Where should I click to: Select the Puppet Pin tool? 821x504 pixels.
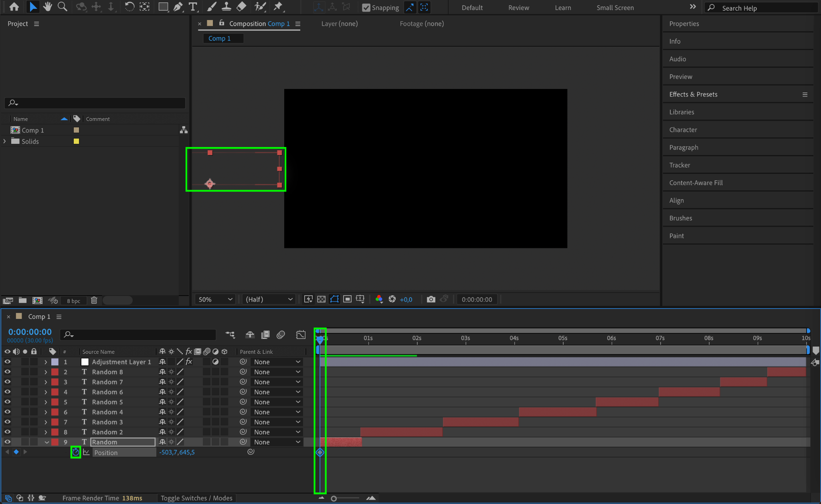278,7
